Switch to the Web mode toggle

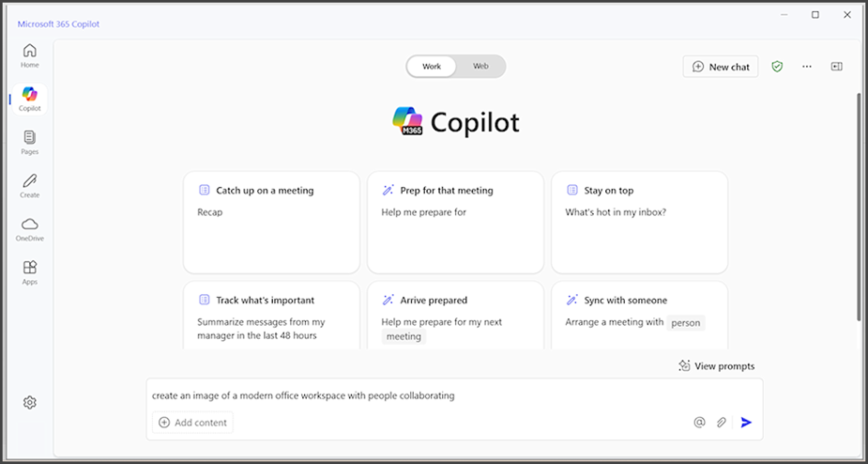pyautogui.click(x=480, y=66)
